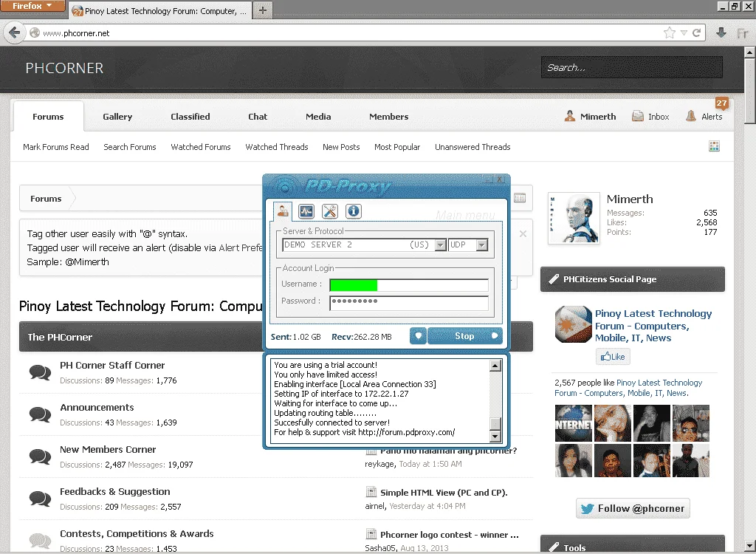Open the bookmarks dropdown arrow near star
756x554 pixels.
(684, 33)
